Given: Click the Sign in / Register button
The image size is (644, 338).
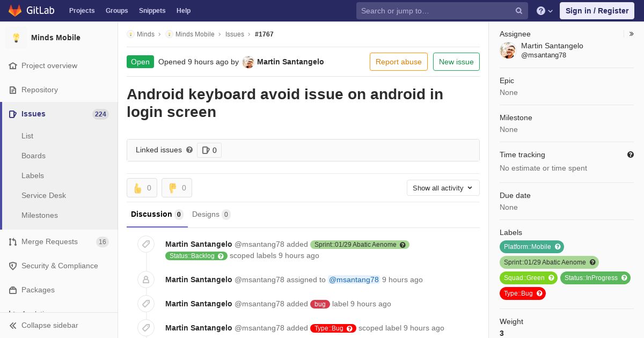Looking at the screenshot, I should click(597, 11).
